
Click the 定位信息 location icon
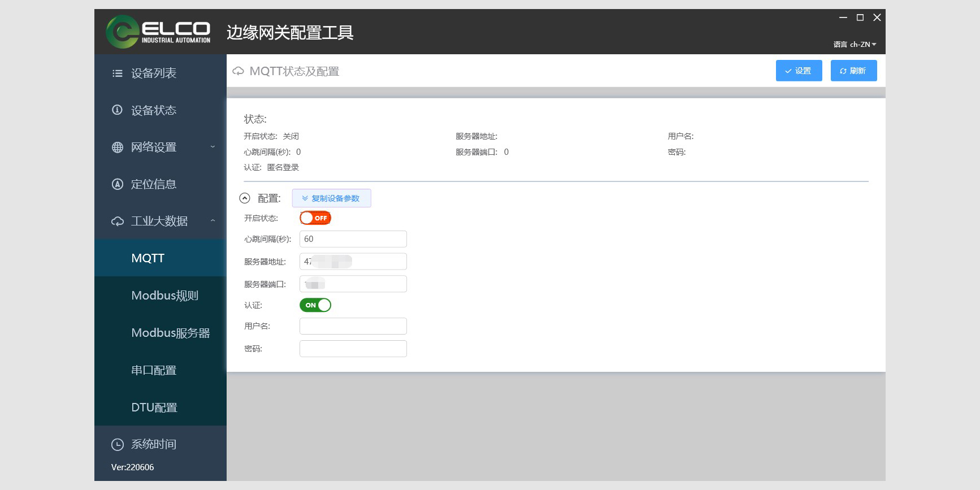pyautogui.click(x=117, y=184)
